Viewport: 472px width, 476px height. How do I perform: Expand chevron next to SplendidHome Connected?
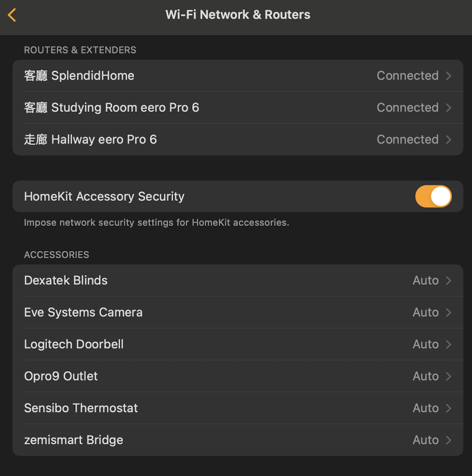click(449, 76)
